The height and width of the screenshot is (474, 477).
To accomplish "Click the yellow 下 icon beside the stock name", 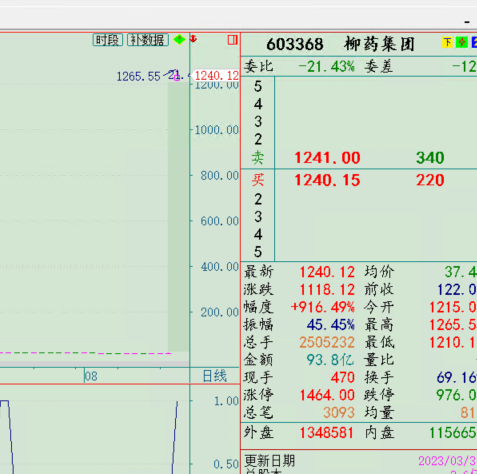I will pyautogui.click(x=447, y=42).
